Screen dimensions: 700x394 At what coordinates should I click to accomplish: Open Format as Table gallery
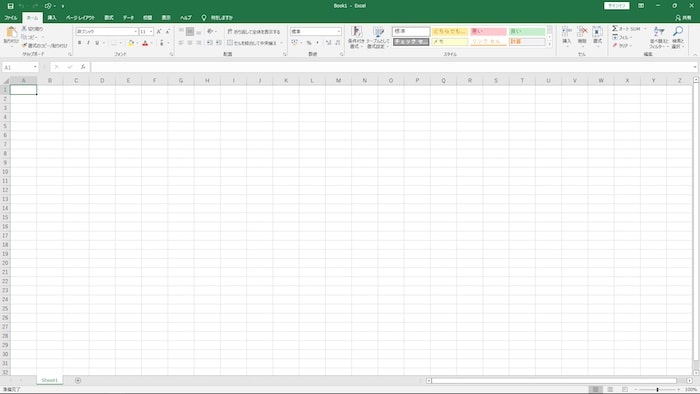click(378, 37)
